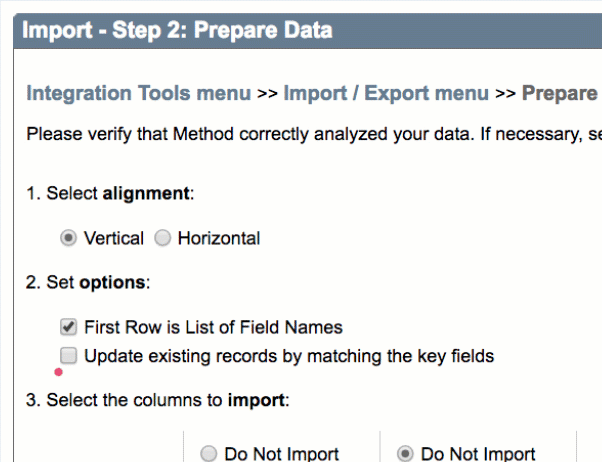602x462 pixels.
Task: Click the Update existing records label text
Action: click(289, 356)
